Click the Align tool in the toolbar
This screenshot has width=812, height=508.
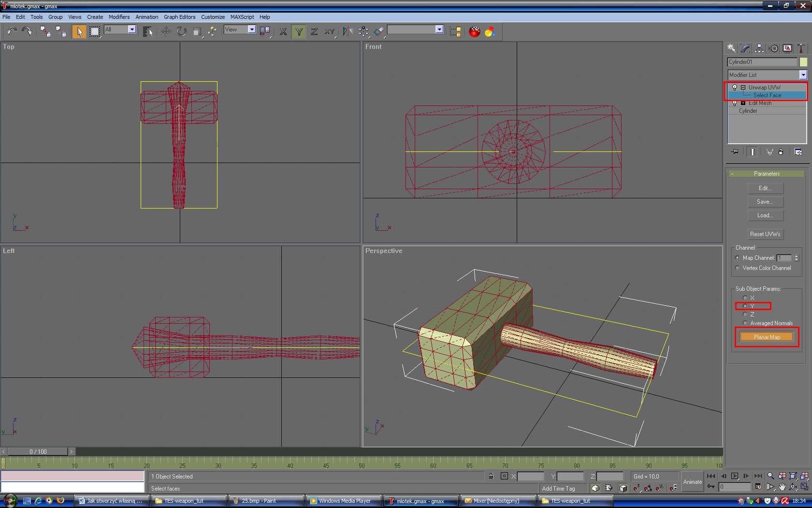379,31
